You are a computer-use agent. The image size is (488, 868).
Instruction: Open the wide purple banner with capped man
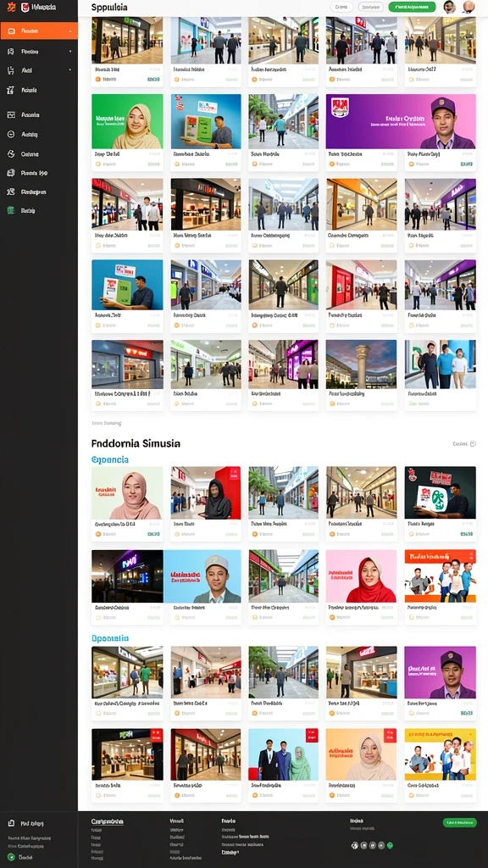pos(401,121)
